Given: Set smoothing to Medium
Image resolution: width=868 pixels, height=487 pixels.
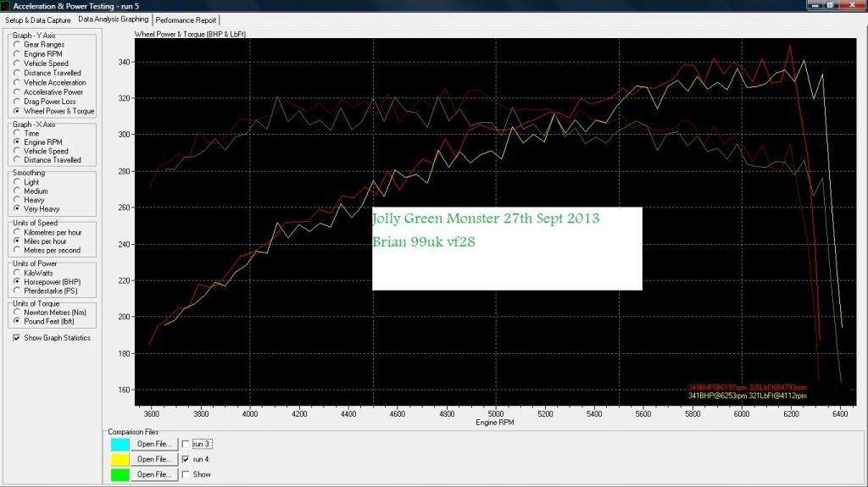Looking at the screenshot, I should [x=17, y=191].
